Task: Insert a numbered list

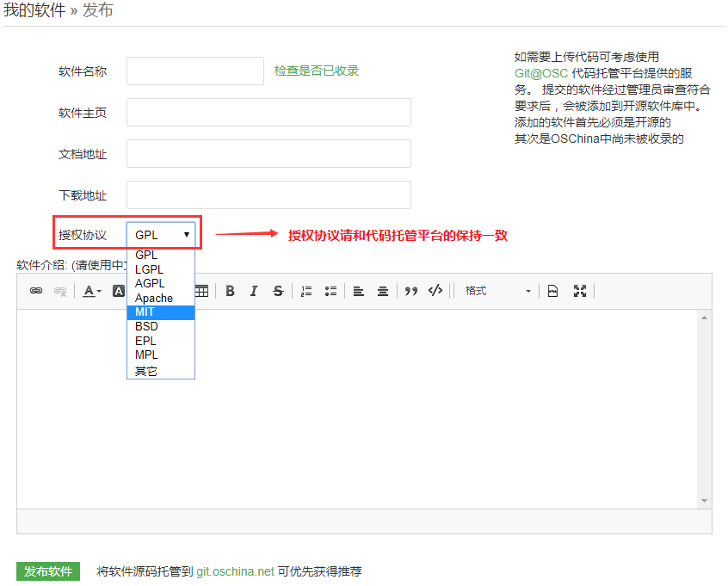Action: (x=306, y=291)
